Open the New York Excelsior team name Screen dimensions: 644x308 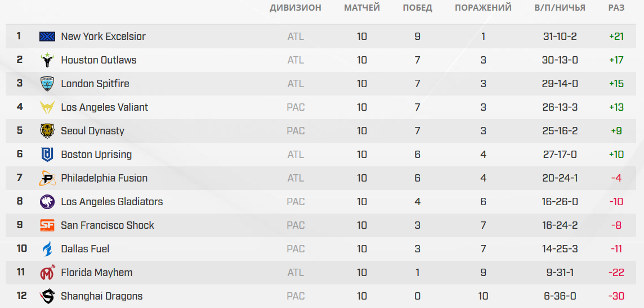[103, 37]
